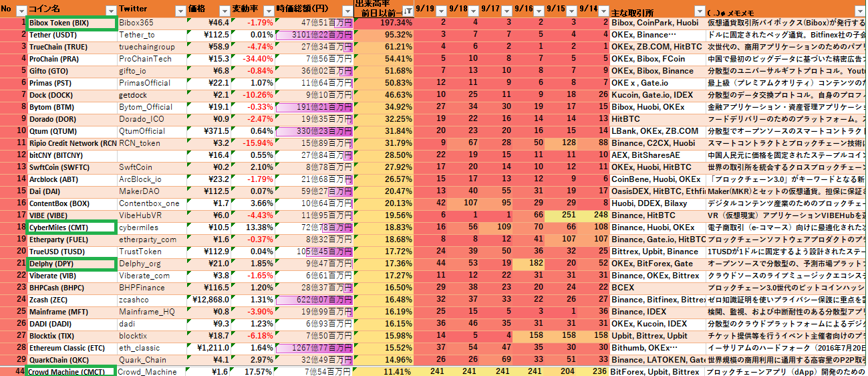The width and height of the screenshot is (868, 376).
Task: Select the CyberMiles (CMT) coin cell
Action: [x=70, y=227]
